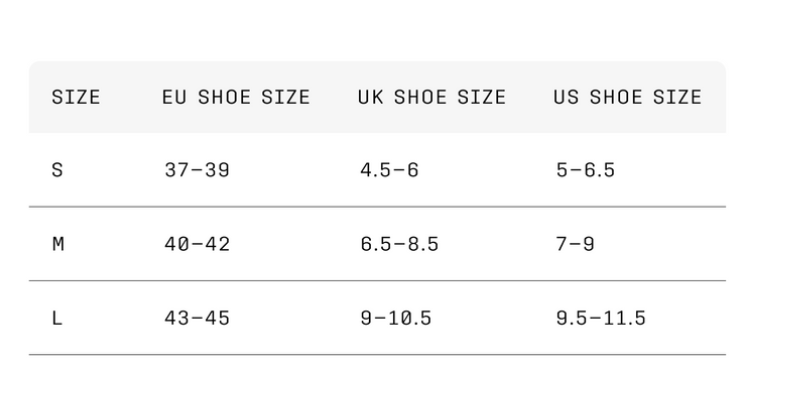The height and width of the screenshot is (404, 786).
Task: Select the EU 40–42 cell
Action: click(197, 244)
